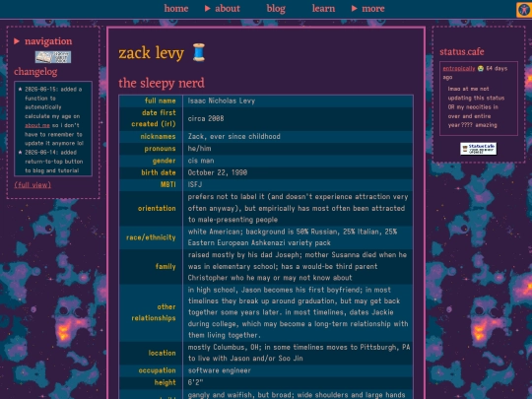Select the 'orientation' row label
The height and width of the screenshot is (399, 532).
click(x=157, y=208)
